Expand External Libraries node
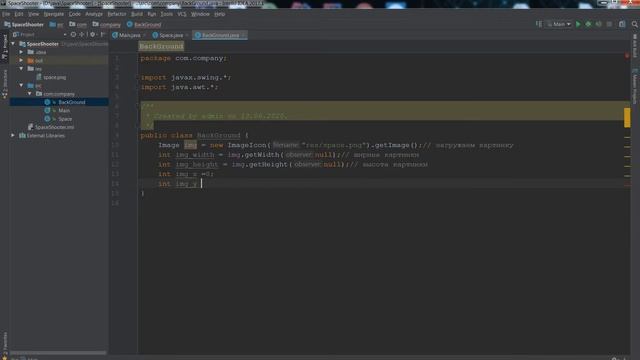This screenshot has height=360, width=640. [13, 136]
